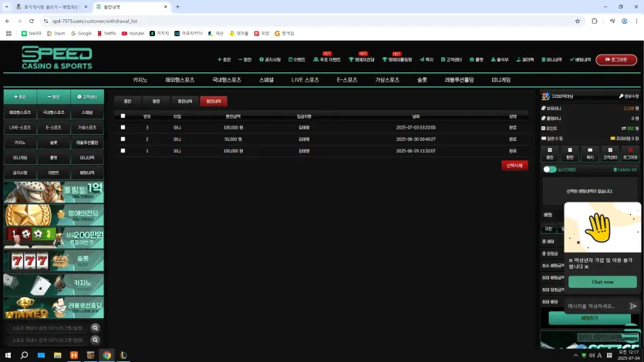Select 환전 tab above the table

(x=156, y=101)
